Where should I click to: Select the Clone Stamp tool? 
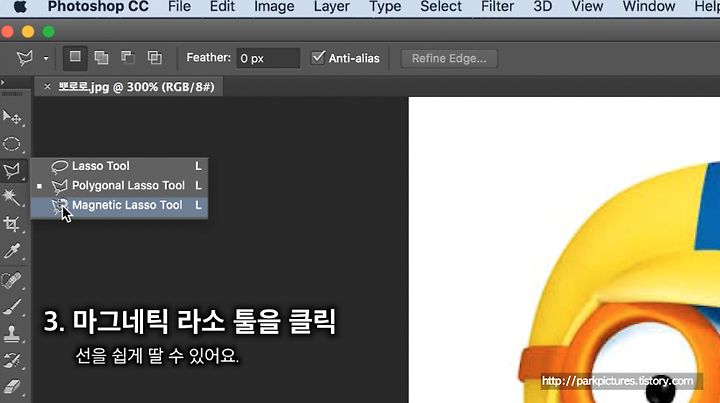(x=12, y=334)
